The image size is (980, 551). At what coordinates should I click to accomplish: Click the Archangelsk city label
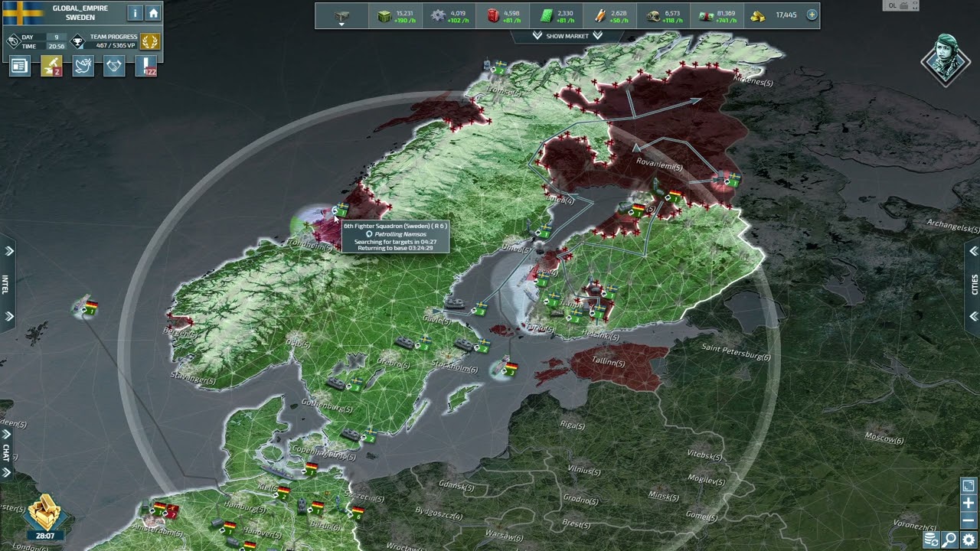[952, 227]
